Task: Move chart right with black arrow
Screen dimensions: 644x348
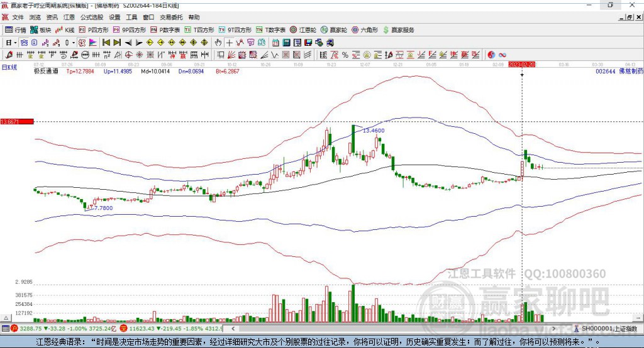Action: point(139,43)
